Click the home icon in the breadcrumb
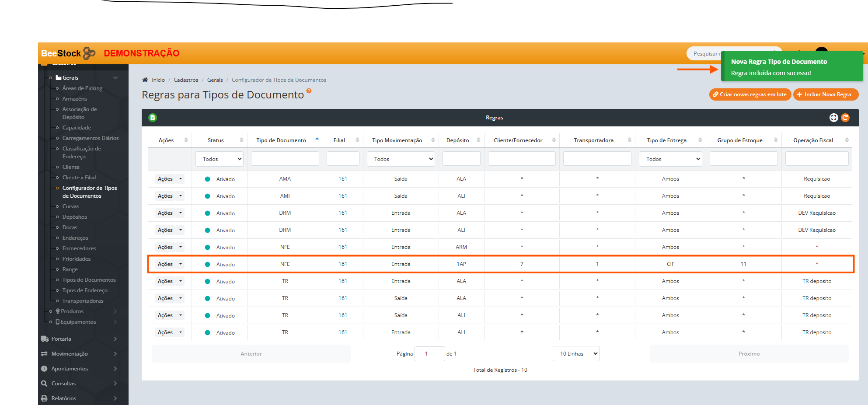The image size is (868, 405). (x=145, y=80)
